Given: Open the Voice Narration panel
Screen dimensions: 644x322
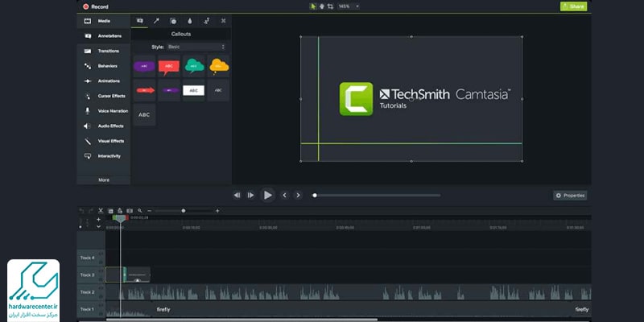Looking at the screenshot, I should click(x=104, y=111).
